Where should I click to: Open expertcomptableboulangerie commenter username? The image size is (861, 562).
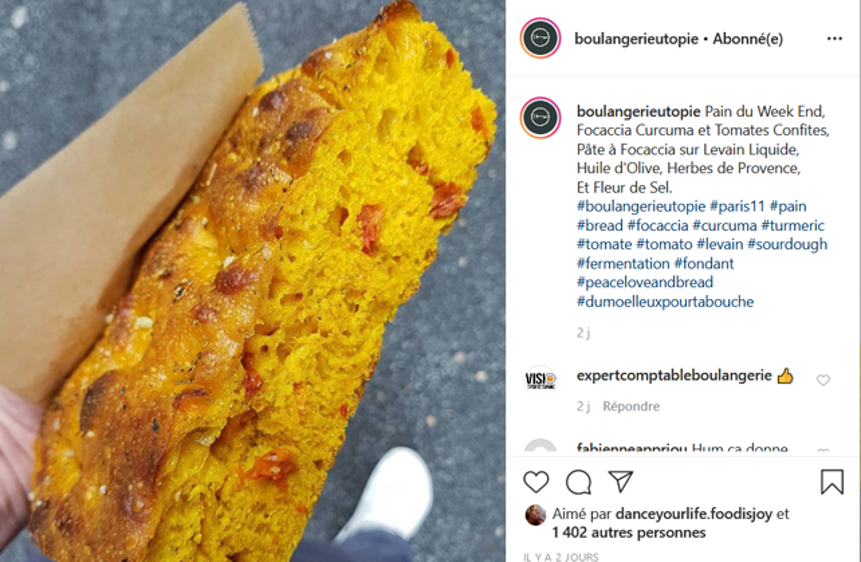coord(674,375)
